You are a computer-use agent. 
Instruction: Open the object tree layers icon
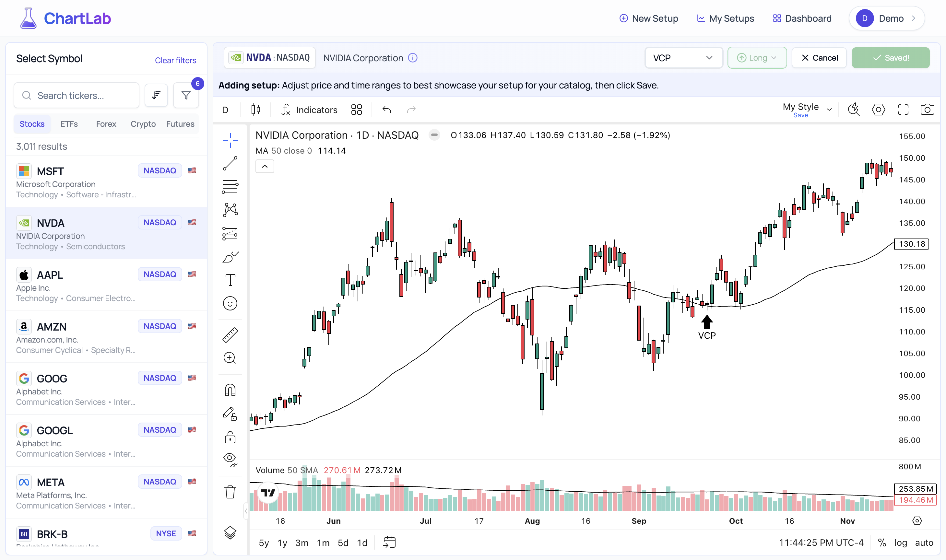pyautogui.click(x=230, y=532)
